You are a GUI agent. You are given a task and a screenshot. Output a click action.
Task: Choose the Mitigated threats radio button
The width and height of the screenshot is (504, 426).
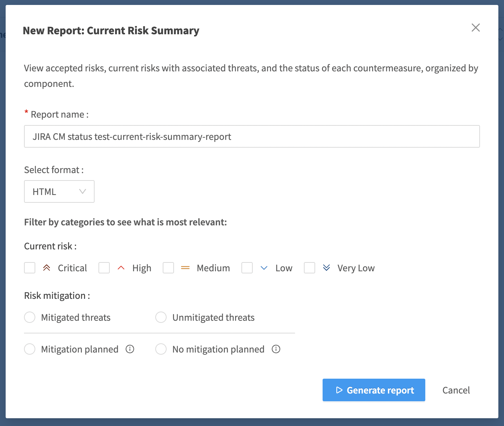(x=30, y=317)
